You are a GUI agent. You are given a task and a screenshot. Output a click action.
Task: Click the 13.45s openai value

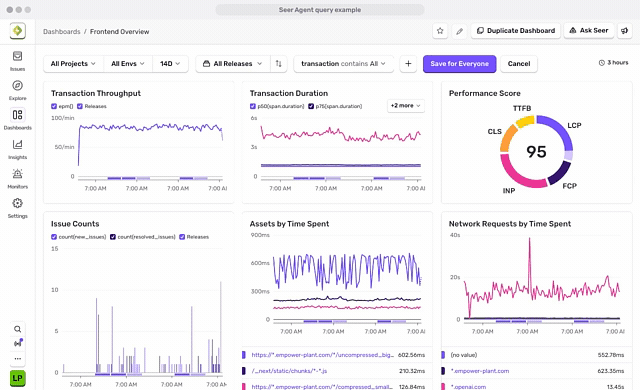pyautogui.click(x=615, y=387)
